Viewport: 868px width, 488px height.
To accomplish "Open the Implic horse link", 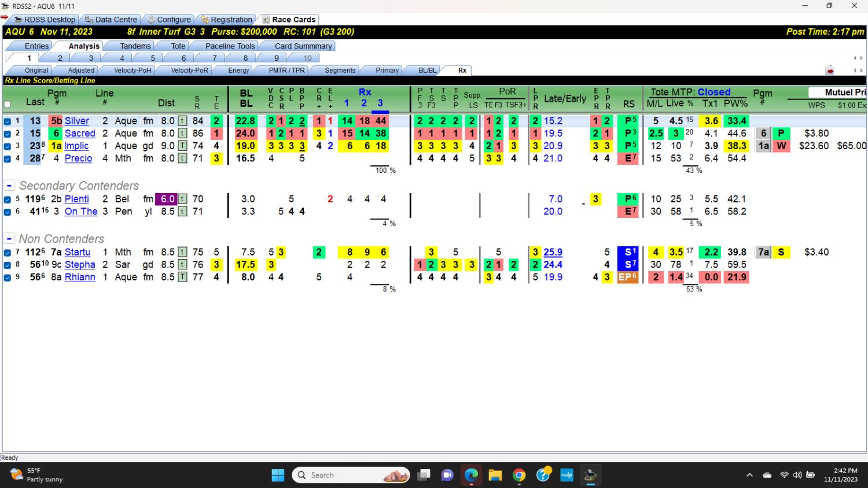I will coord(77,146).
